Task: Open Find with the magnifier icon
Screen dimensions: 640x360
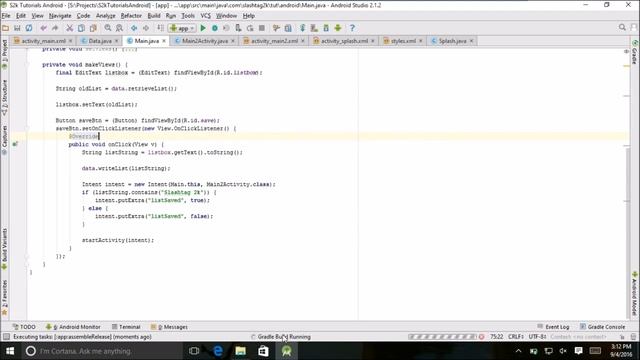Action: tap(108, 28)
